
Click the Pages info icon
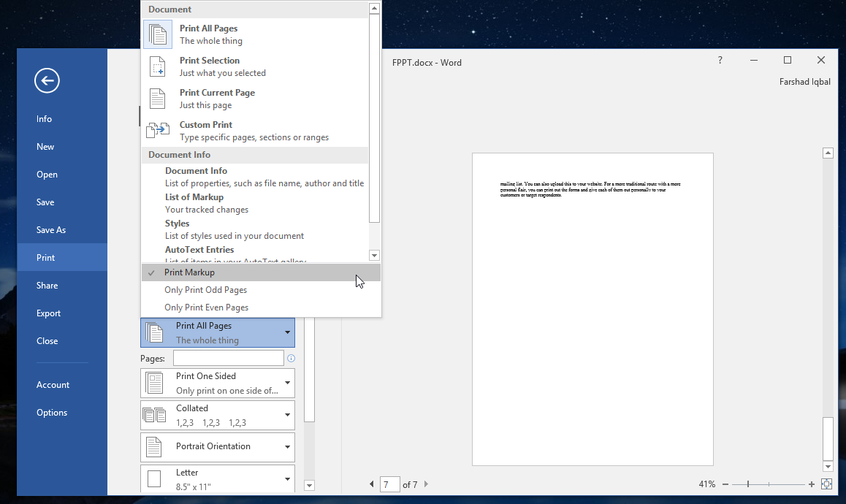click(291, 359)
